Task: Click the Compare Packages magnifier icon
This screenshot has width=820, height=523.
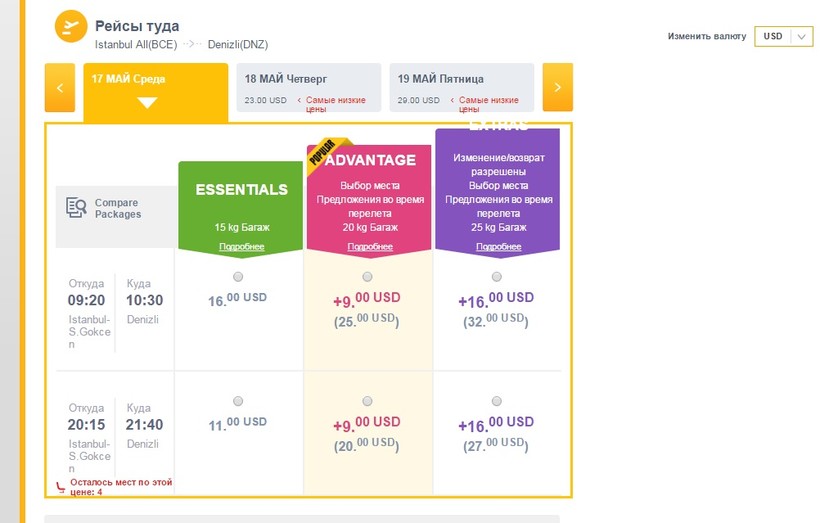Action: tap(76, 208)
